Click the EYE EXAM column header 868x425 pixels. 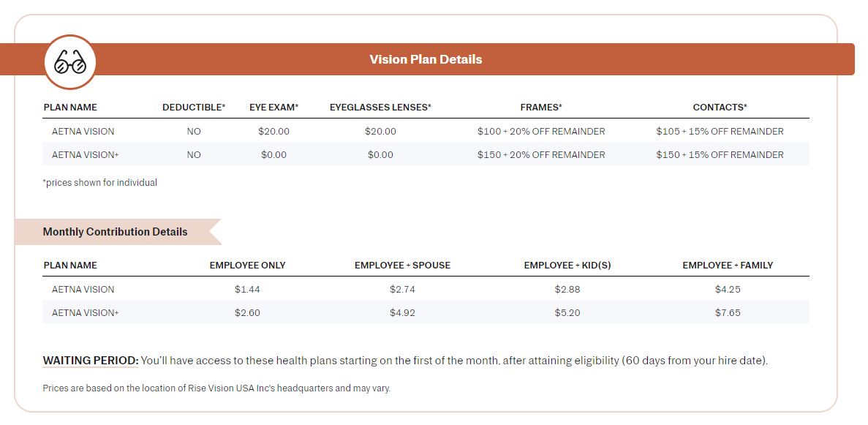pos(274,108)
